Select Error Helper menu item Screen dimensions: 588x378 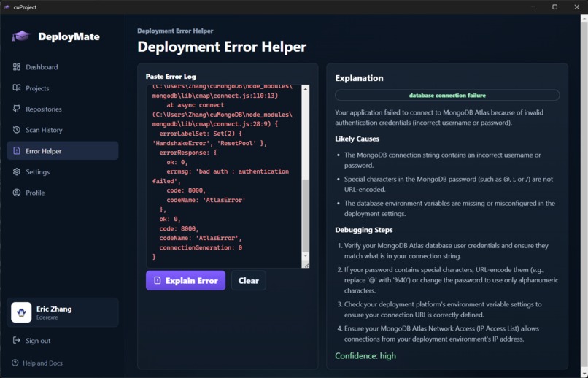pyautogui.click(x=62, y=151)
